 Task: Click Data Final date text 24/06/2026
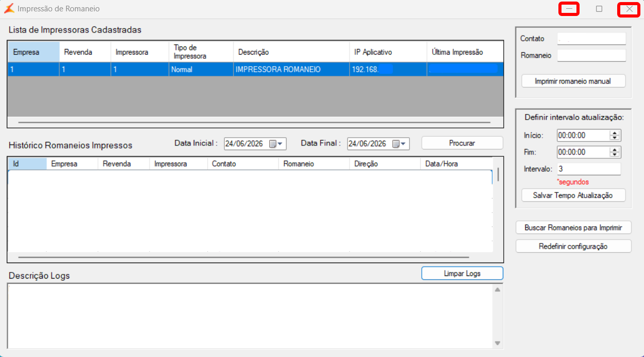(x=368, y=144)
